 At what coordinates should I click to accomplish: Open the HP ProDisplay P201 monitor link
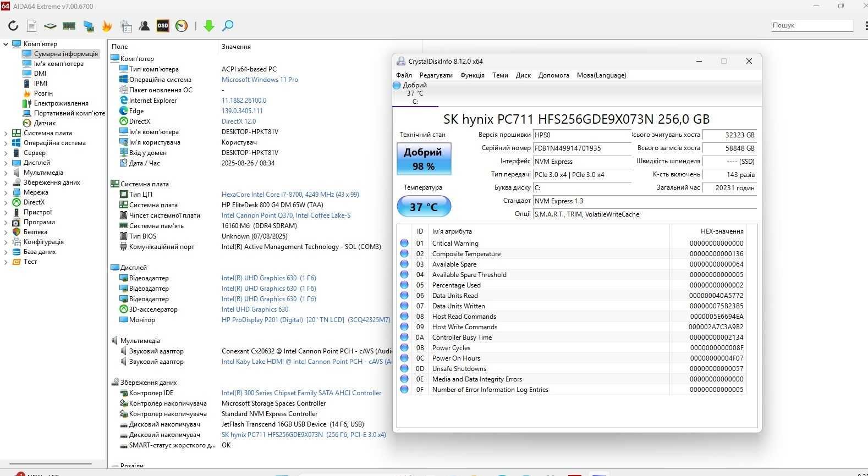click(x=306, y=320)
